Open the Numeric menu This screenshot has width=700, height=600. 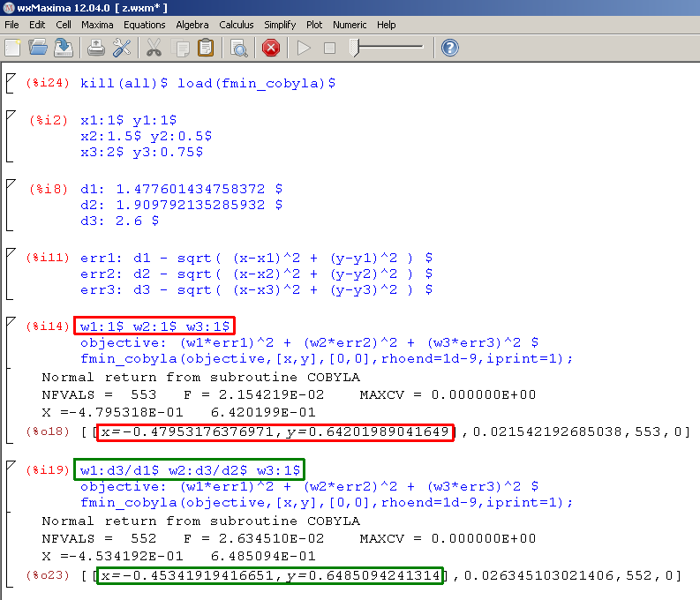[x=350, y=25]
